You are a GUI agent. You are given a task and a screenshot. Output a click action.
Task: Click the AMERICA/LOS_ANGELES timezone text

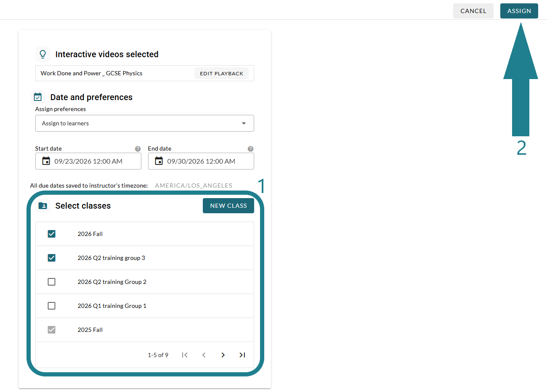point(194,185)
